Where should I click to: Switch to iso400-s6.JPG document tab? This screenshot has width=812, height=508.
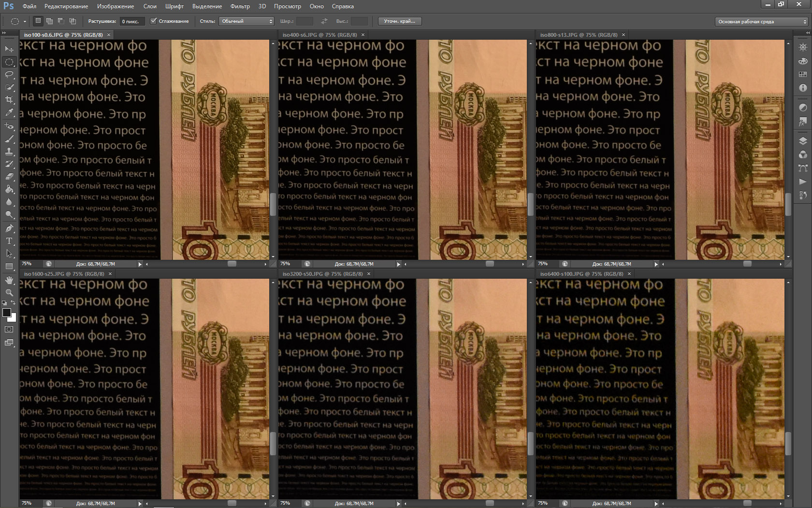click(x=319, y=35)
